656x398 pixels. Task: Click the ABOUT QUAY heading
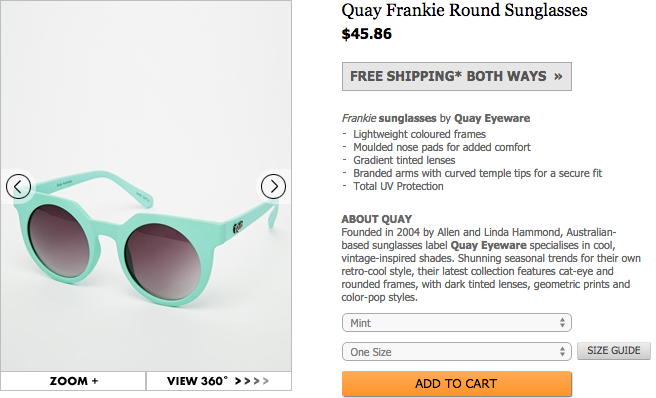tap(377, 219)
